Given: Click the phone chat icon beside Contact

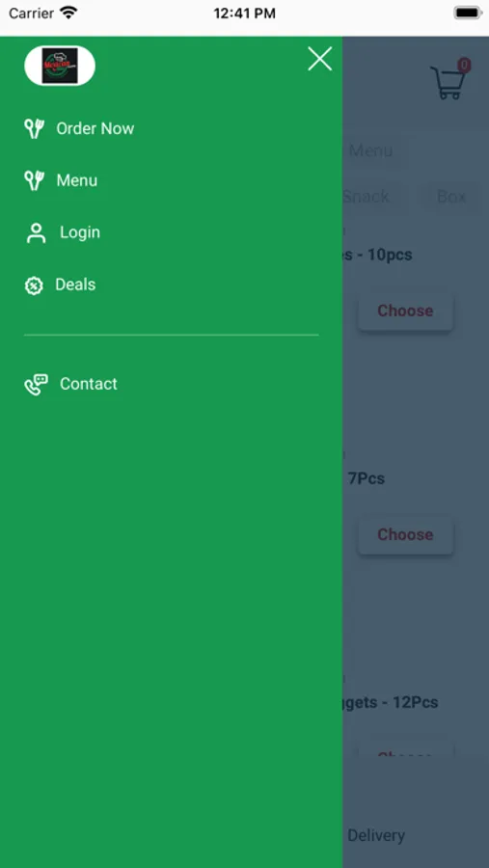Looking at the screenshot, I should 36,385.
